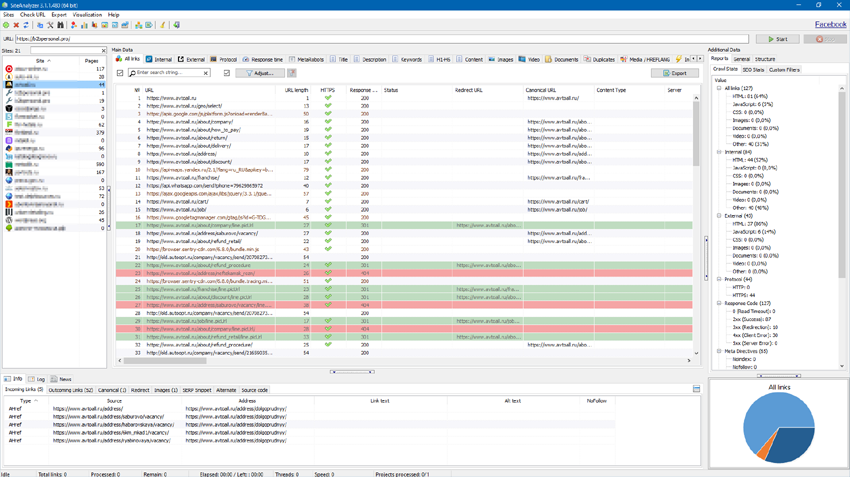Collapse the Internal (84) tree node
850x477 pixels.
coord(719,152)
